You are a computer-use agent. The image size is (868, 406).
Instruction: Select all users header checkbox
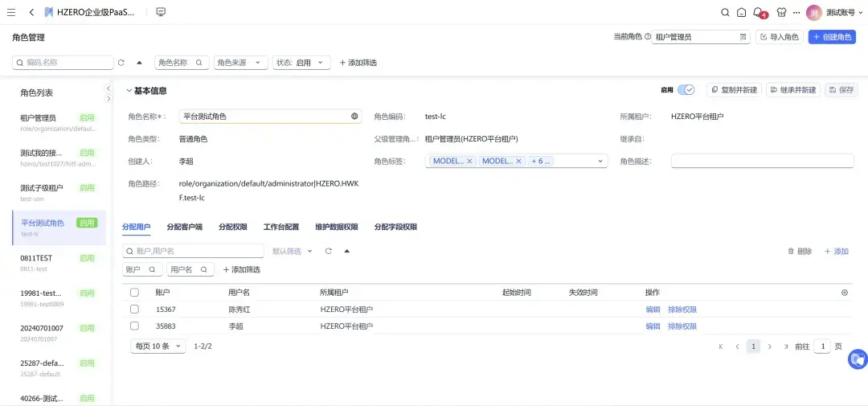(x=134, y=293)
